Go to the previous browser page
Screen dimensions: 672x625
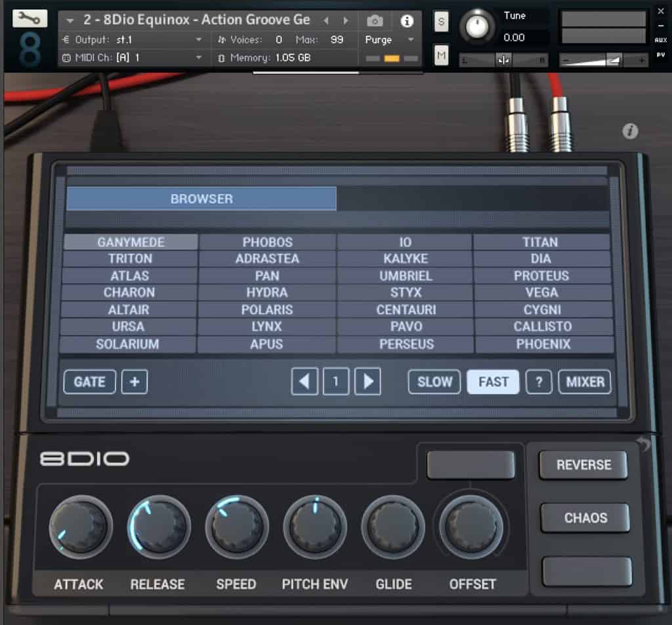click(304, 381)
